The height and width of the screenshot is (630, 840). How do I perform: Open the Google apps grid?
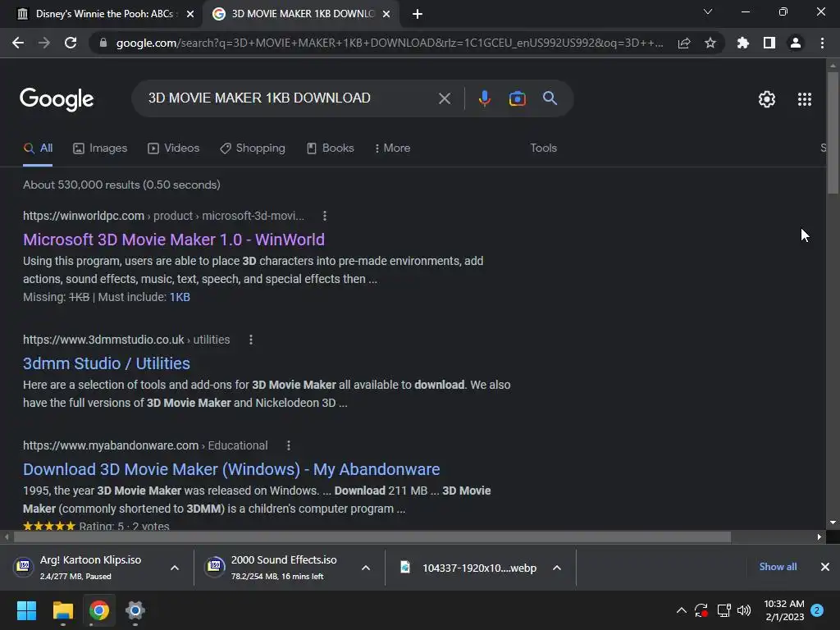pyautogui.click(x=804, y=99)
